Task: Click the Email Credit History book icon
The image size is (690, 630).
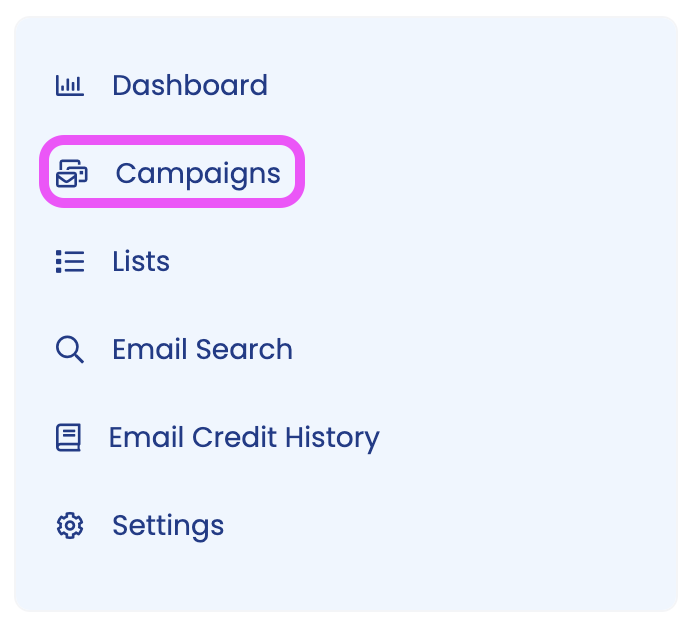Action: [68, 438]
